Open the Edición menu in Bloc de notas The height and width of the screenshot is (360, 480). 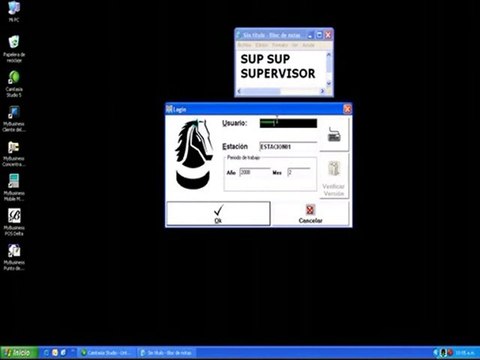pyautogui.click(x=262, y=45)
